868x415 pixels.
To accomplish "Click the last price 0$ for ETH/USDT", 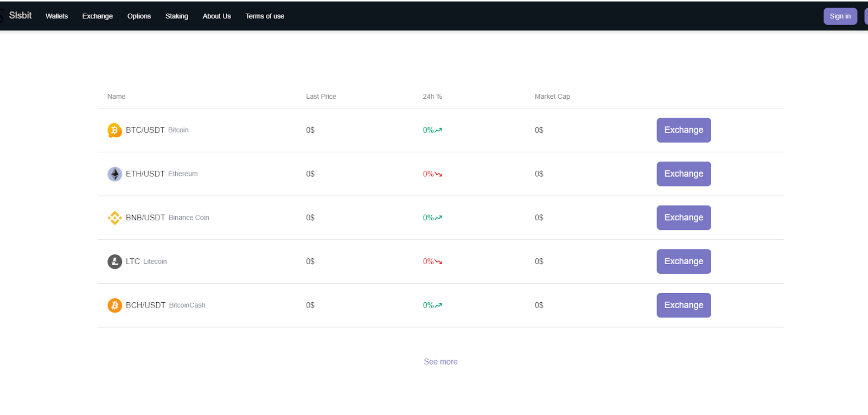I will point(310,174).
